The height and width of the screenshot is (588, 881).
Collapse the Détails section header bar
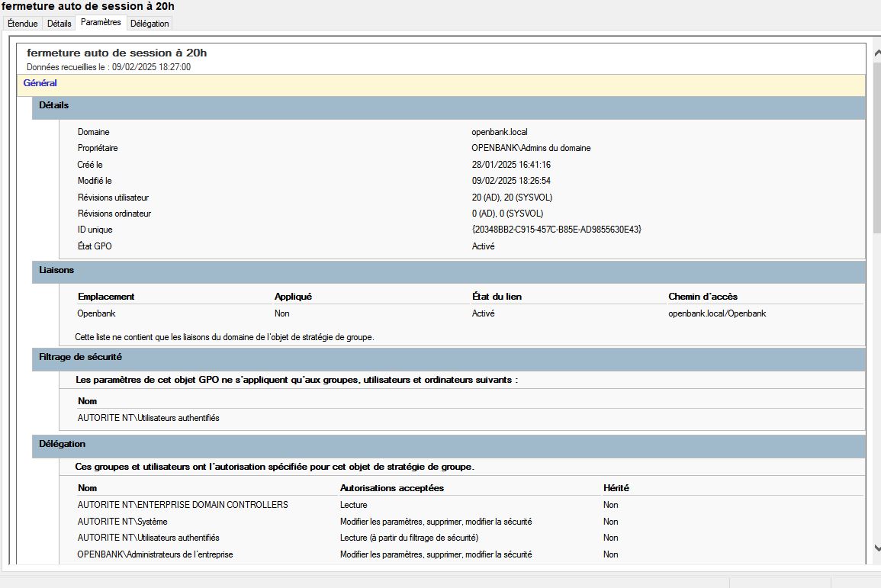coord(53,105)
